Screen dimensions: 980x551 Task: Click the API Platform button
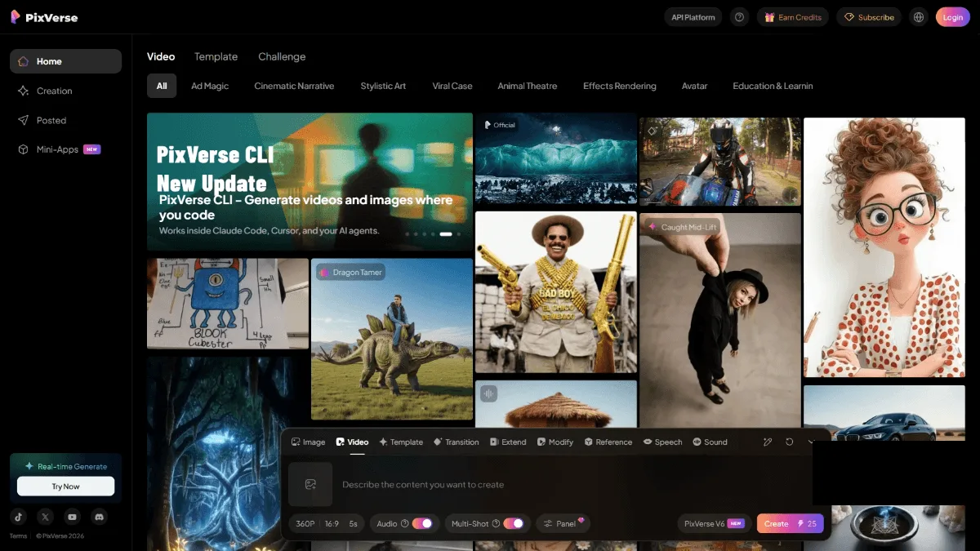693,17
